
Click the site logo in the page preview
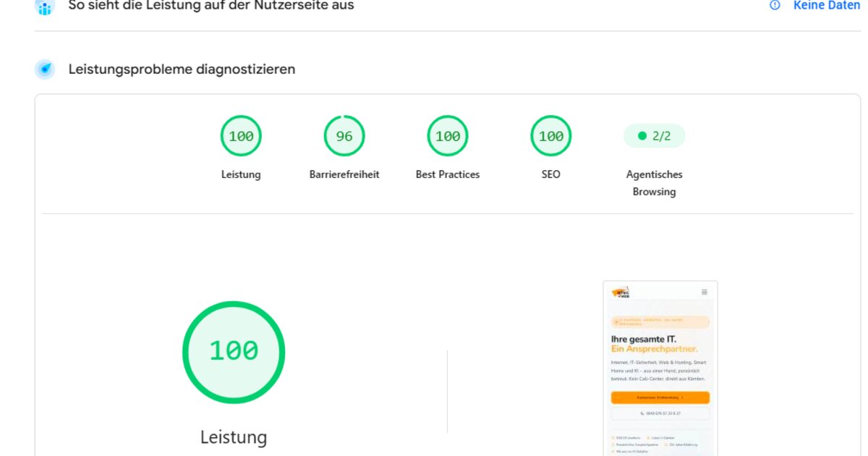click(621, 292)
